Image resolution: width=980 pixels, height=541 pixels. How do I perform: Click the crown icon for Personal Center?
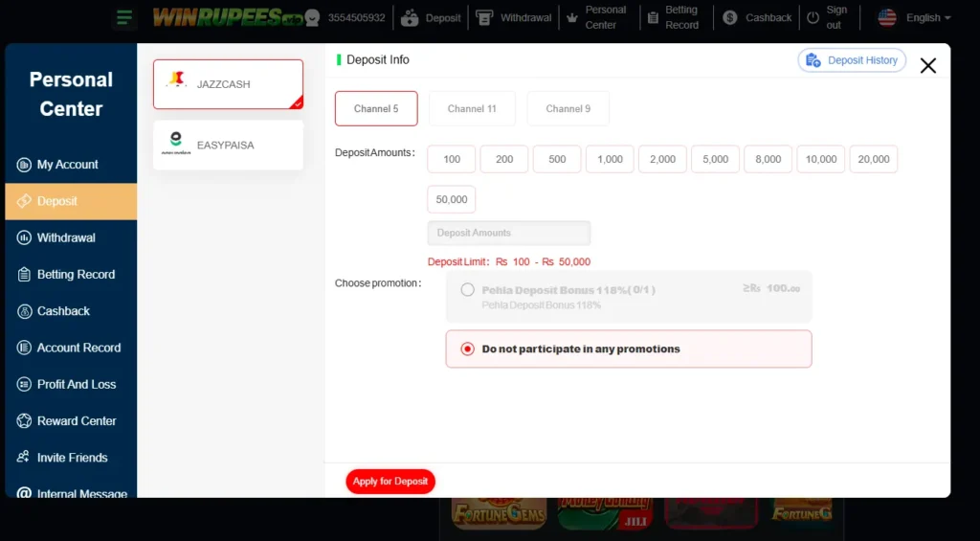(572, 17)
